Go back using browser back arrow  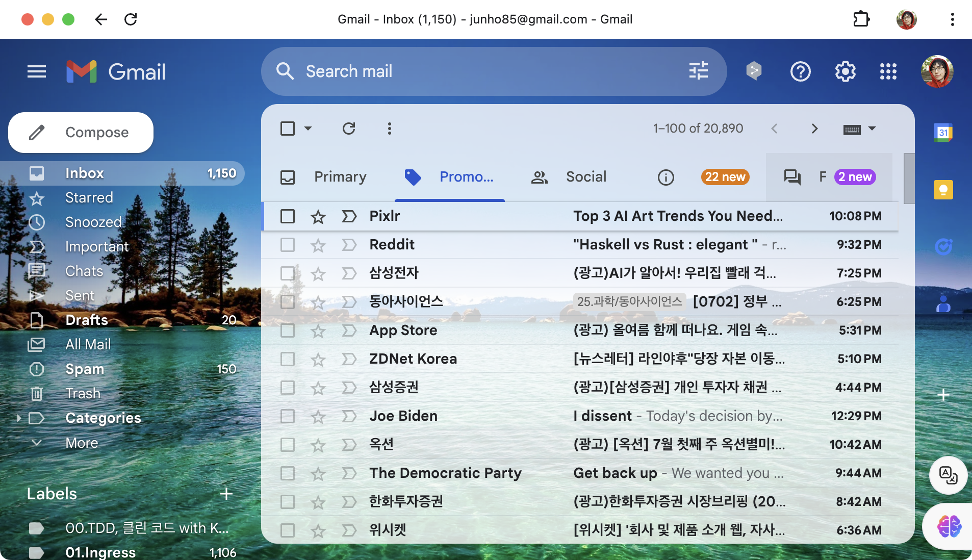pyautogui.click(x=101, y=19)
